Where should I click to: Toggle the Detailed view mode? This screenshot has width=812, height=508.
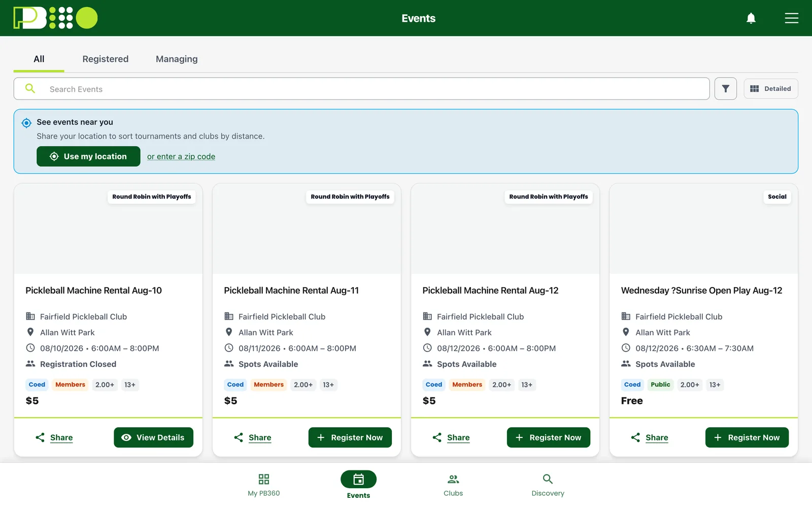(771, 89)
